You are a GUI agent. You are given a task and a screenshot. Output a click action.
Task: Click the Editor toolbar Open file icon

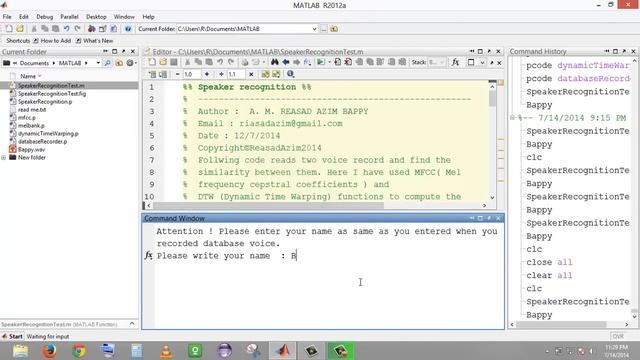[x=163, y=62]
